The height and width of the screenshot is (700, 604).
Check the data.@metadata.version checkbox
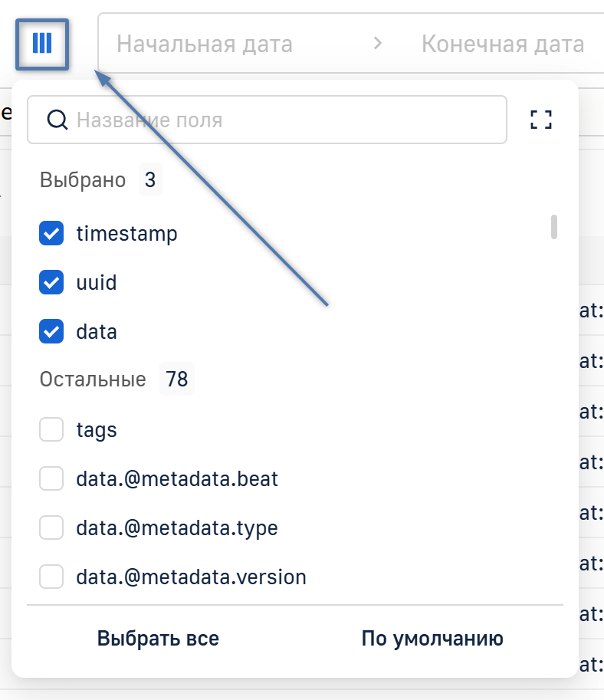pyautogui.click(x=51, y=577)
